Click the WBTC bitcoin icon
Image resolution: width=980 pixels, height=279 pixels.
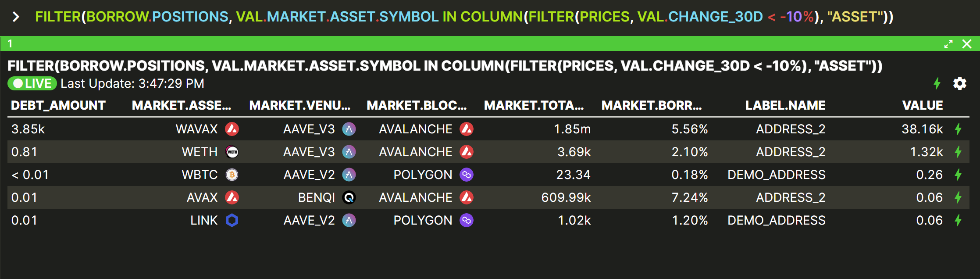[232, 175]
